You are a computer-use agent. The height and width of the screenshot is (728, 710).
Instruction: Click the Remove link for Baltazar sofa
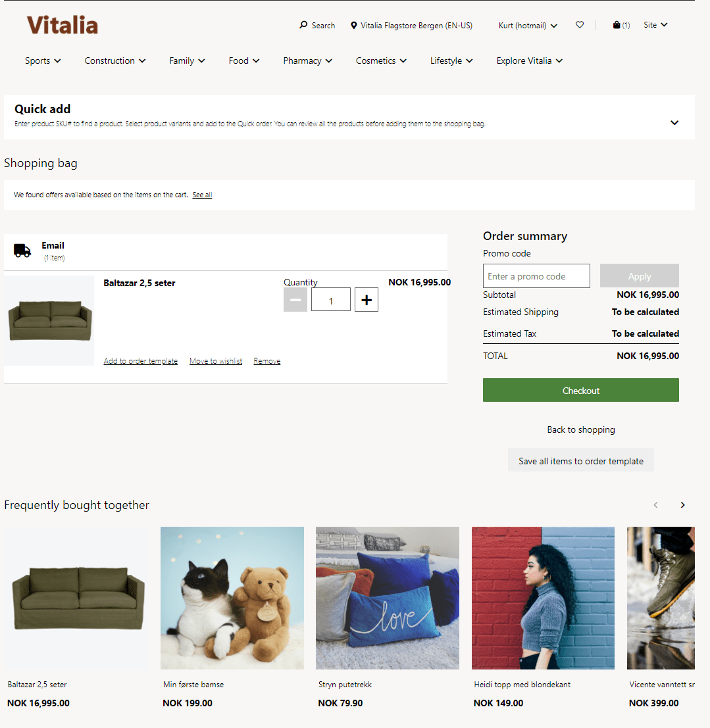tap(266, 361)
